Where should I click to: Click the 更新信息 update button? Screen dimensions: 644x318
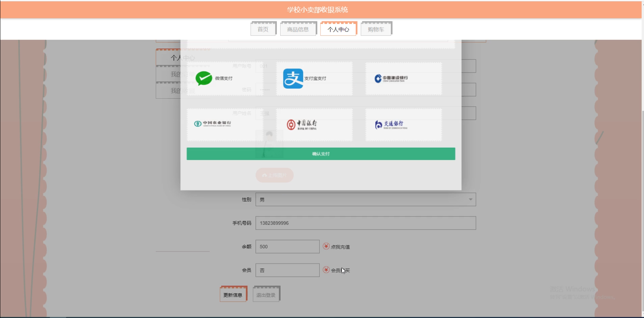point(233,294)
